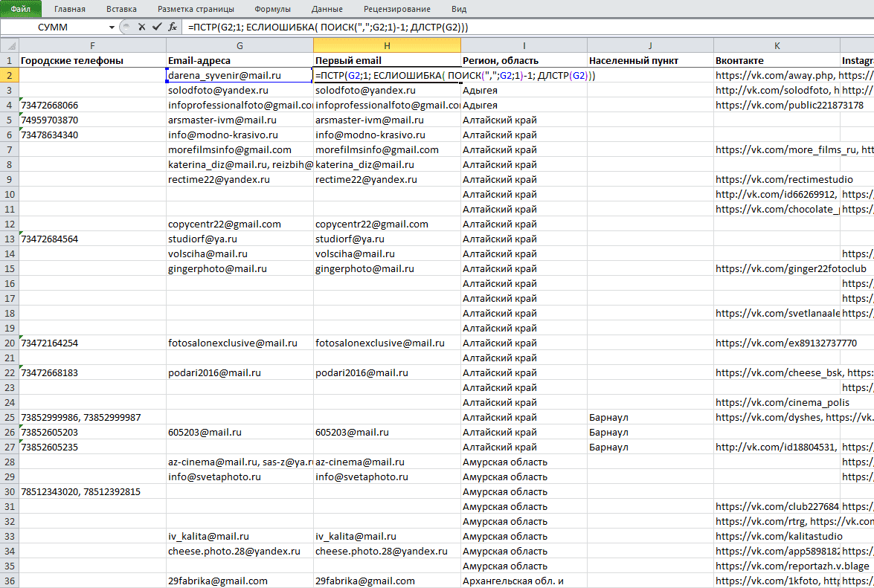Select column H header
Screen dimensions: 874x588
point(387,45)
